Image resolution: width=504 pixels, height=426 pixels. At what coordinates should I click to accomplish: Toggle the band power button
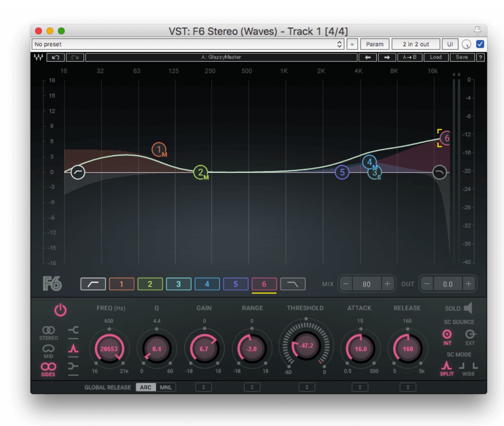point(60,310)
